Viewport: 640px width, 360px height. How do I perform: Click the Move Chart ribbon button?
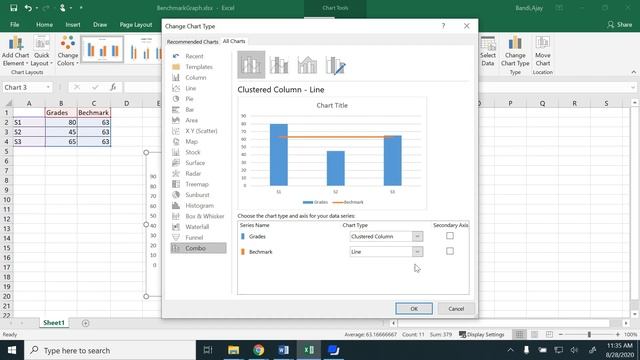pyautogui.click(x=542, y=51)
